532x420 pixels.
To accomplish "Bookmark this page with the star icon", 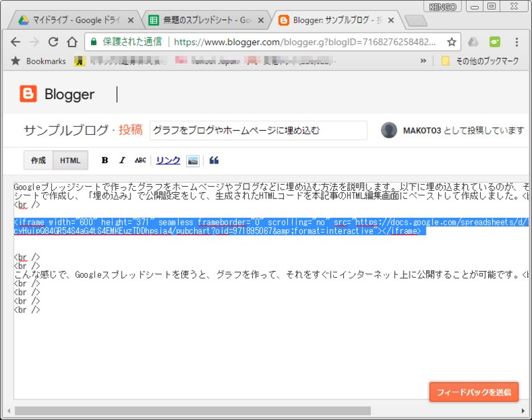I will click(450, 41).
